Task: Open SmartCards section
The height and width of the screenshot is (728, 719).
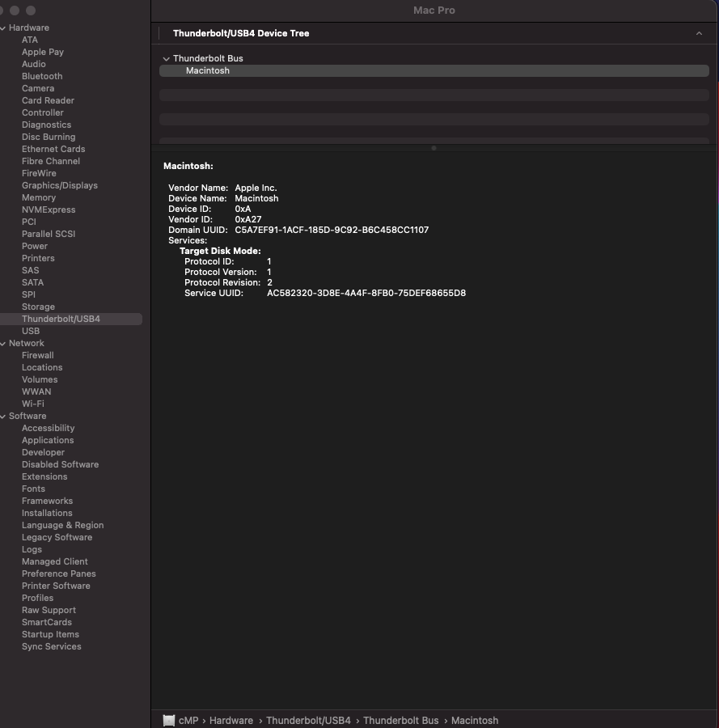Action: click(46, 622)
